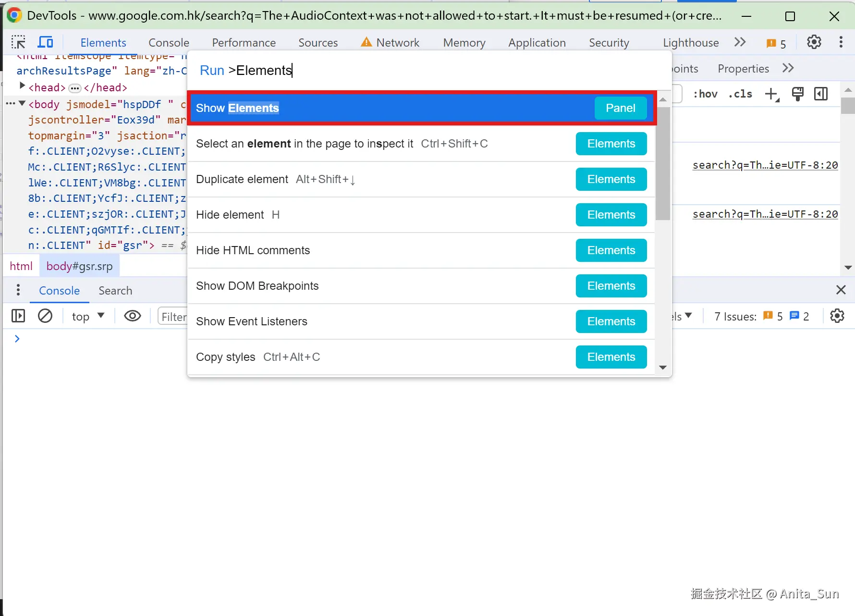Open the Security tab
The width and height of the screenshot is (855, 616).
(609, 43)
